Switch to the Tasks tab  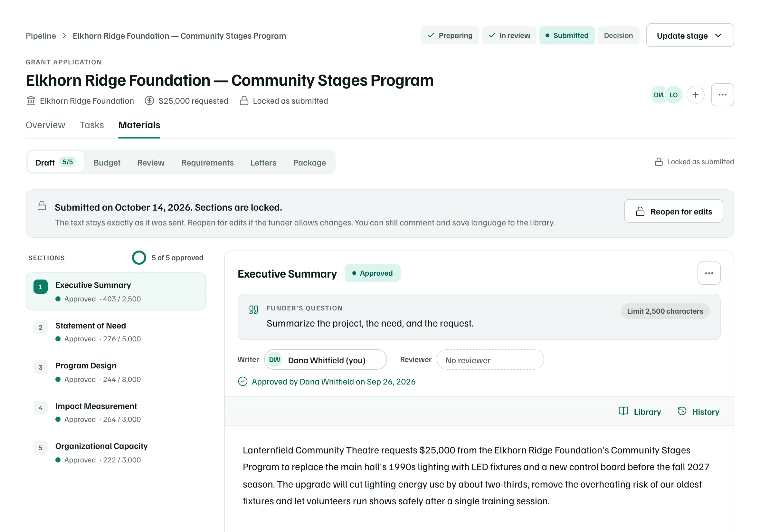tap(92, 125)
